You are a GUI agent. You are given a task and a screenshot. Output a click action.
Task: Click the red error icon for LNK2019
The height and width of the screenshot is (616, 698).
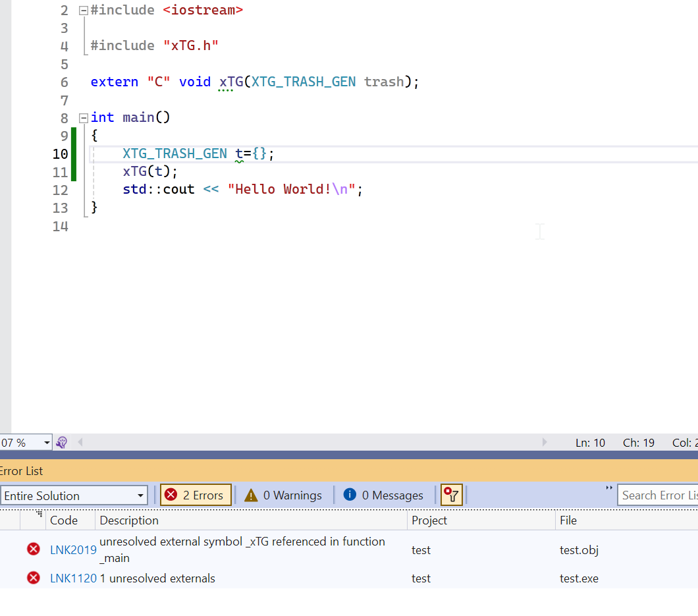coord(33,549)
